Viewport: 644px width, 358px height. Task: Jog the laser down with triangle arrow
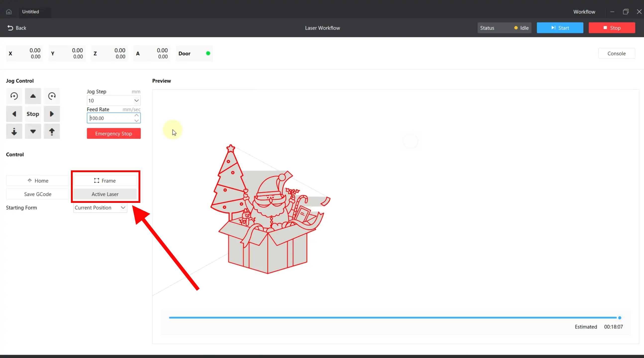click(33, 132)
